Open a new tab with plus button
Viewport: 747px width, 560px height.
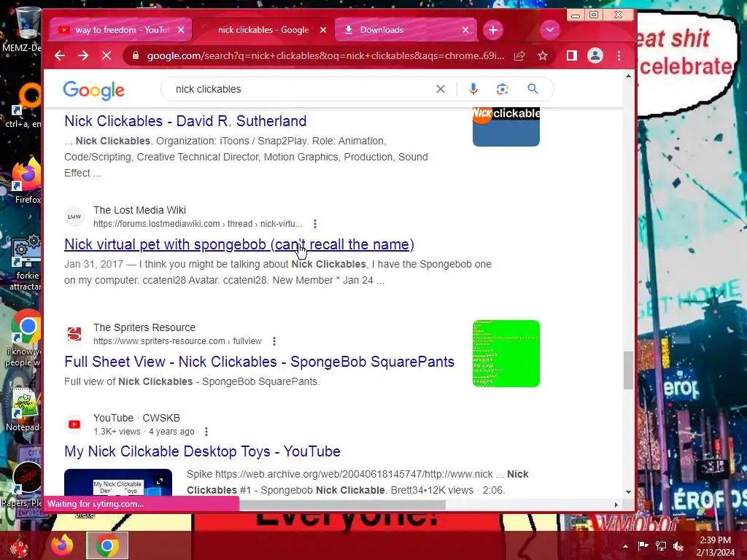pyautogui.click(x=493, y=30)
